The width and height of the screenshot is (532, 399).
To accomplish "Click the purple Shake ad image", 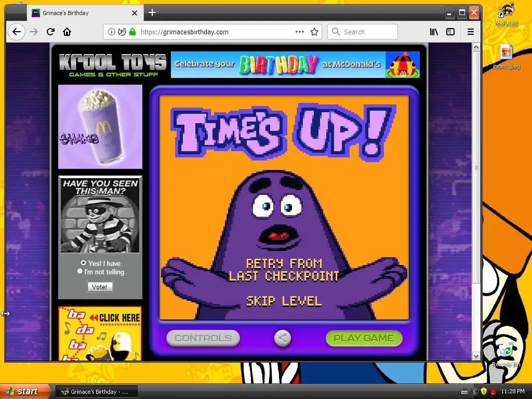I will (100, 127).
